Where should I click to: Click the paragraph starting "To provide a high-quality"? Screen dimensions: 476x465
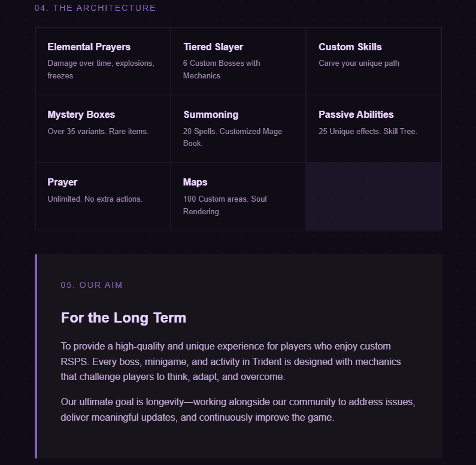[231, 361]
